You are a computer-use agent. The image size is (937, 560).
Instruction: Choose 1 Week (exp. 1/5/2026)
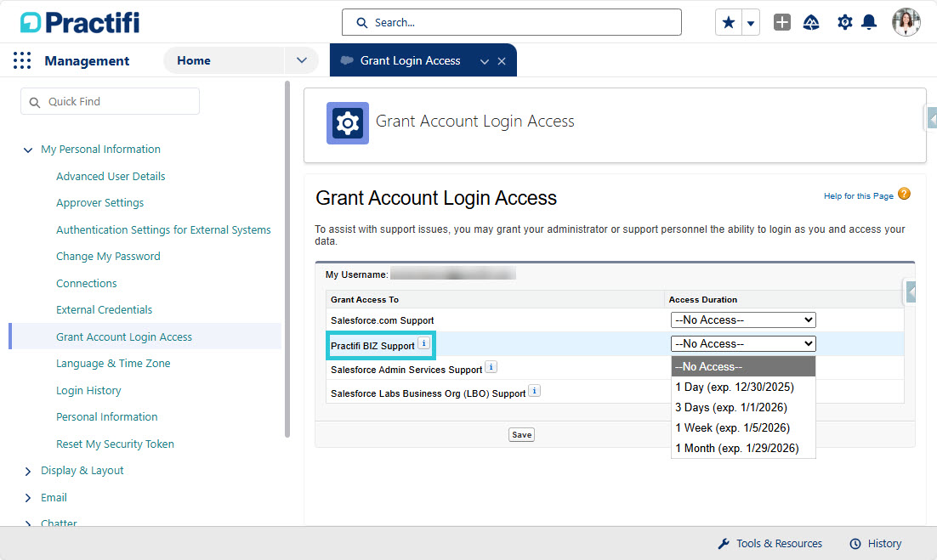[743, 427]
